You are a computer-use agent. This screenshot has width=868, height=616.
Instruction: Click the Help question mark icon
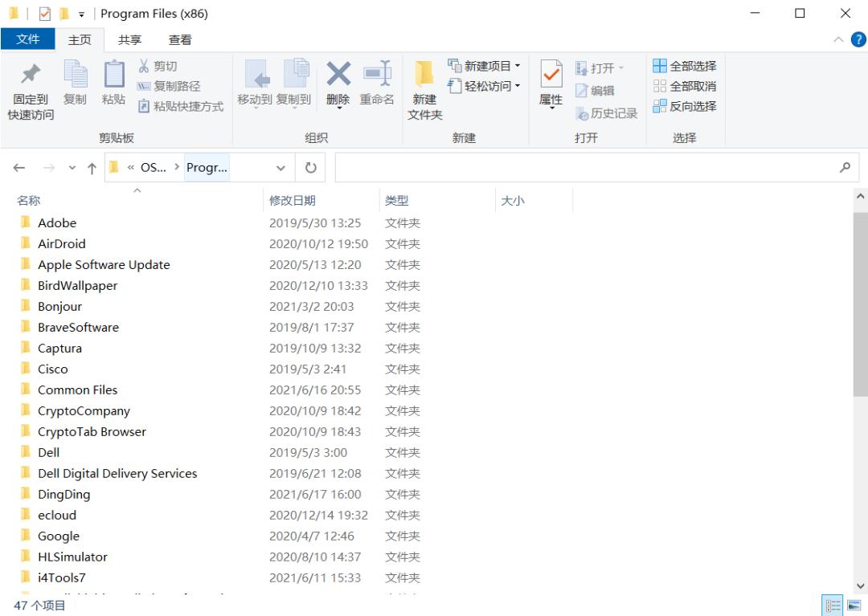(x=858, y=39)
